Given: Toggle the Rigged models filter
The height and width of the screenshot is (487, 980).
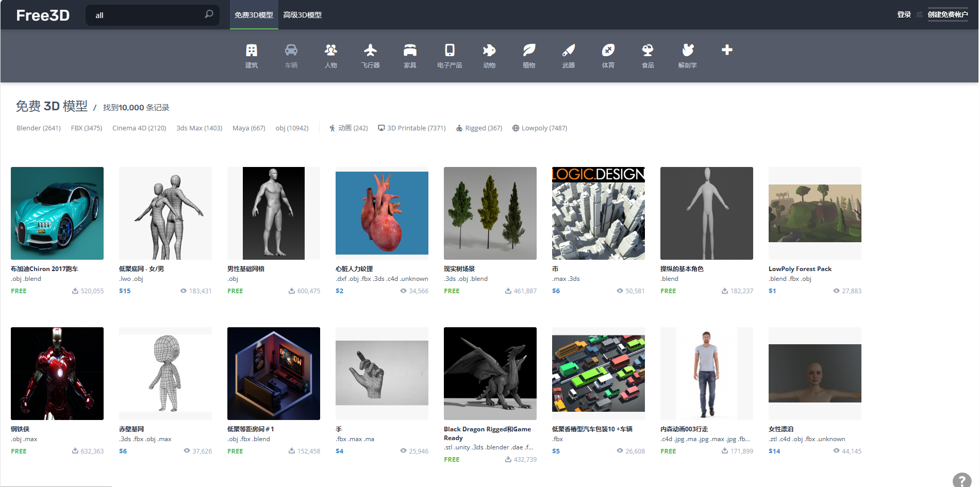Looking at the screenshot, I should pyautogui.click(x=479, y=128).
